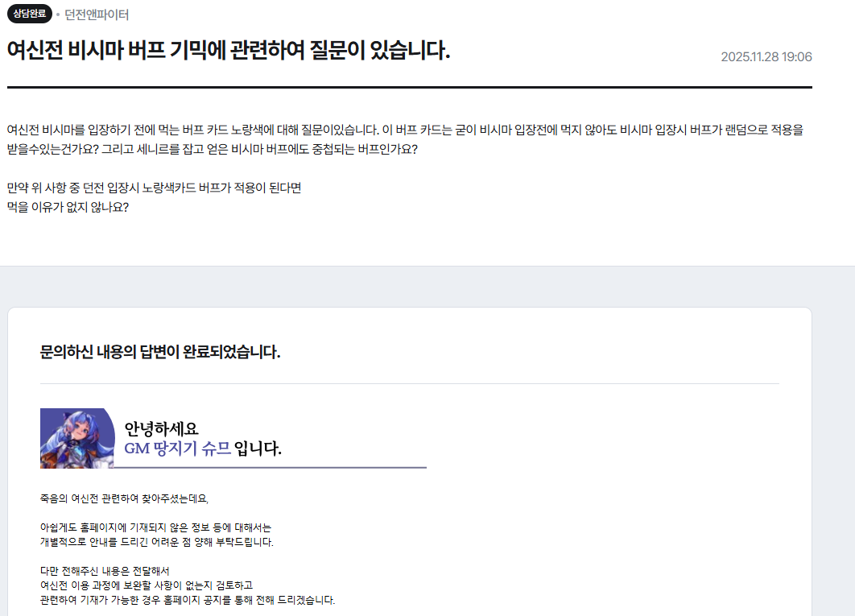
Task: Click the line starting 만약 위 사항 중
Action: pyautogui.click(x=154, y=188)
